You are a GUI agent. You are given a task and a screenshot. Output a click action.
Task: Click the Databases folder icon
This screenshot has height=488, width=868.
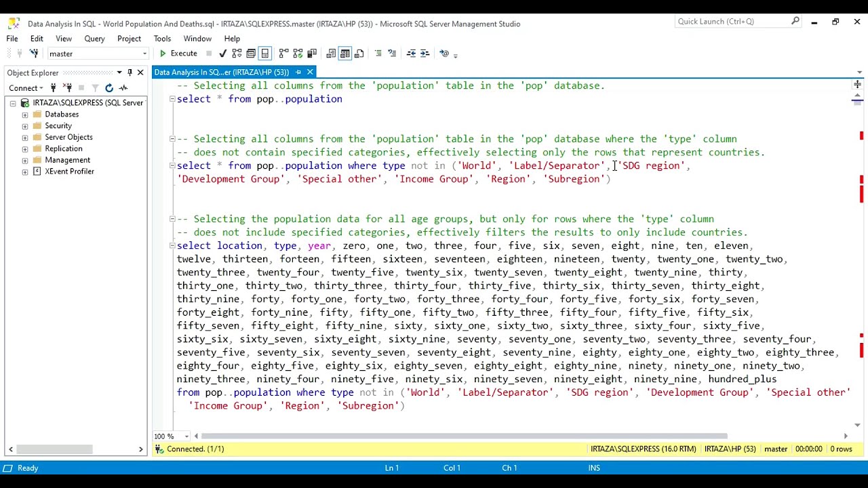tap(37, 115)
